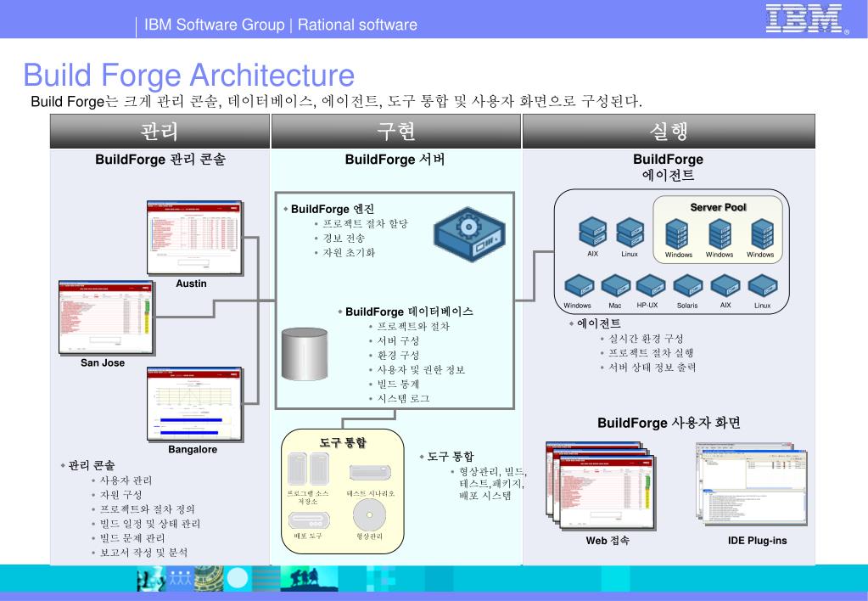Open the Austin console screenshot

(194, 238)
